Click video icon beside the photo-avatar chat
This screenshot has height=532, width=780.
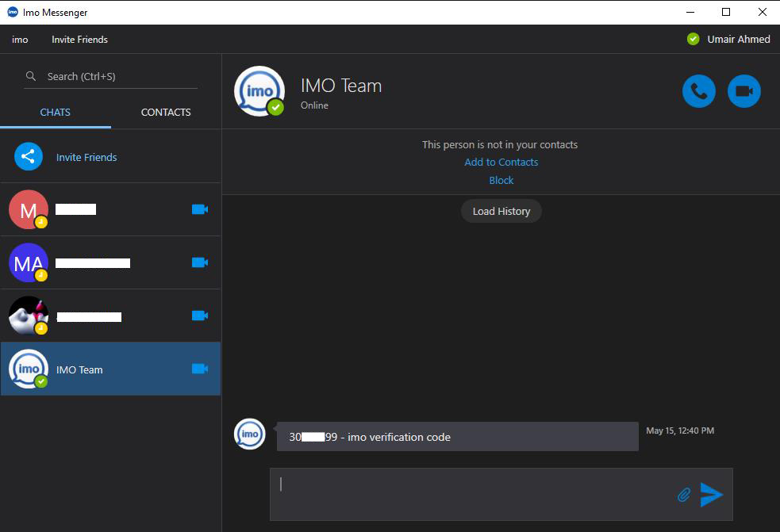pos(200,316)
